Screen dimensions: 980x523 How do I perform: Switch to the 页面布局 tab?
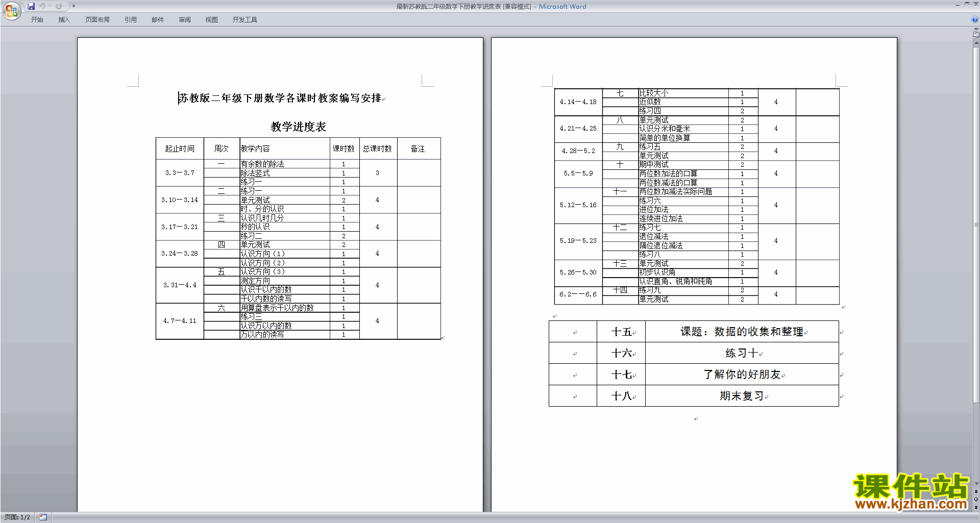point(97,20)
